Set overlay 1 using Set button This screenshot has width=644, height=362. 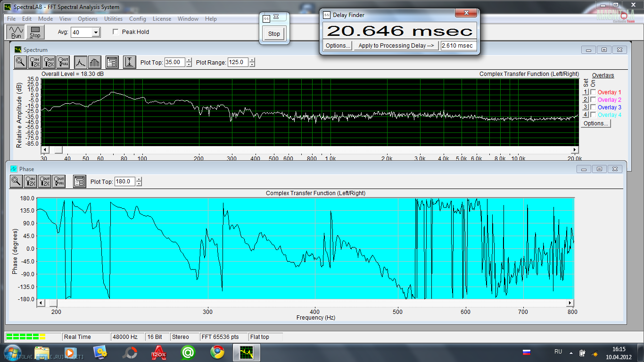[585, 92]
